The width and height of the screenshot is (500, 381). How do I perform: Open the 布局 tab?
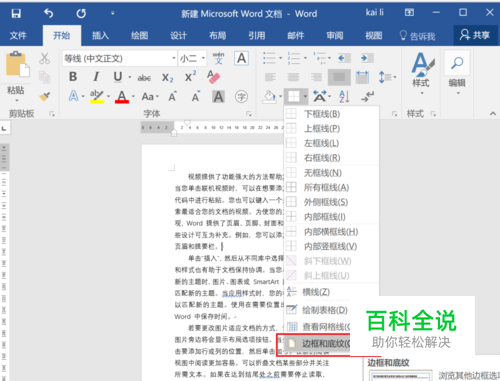217,35
